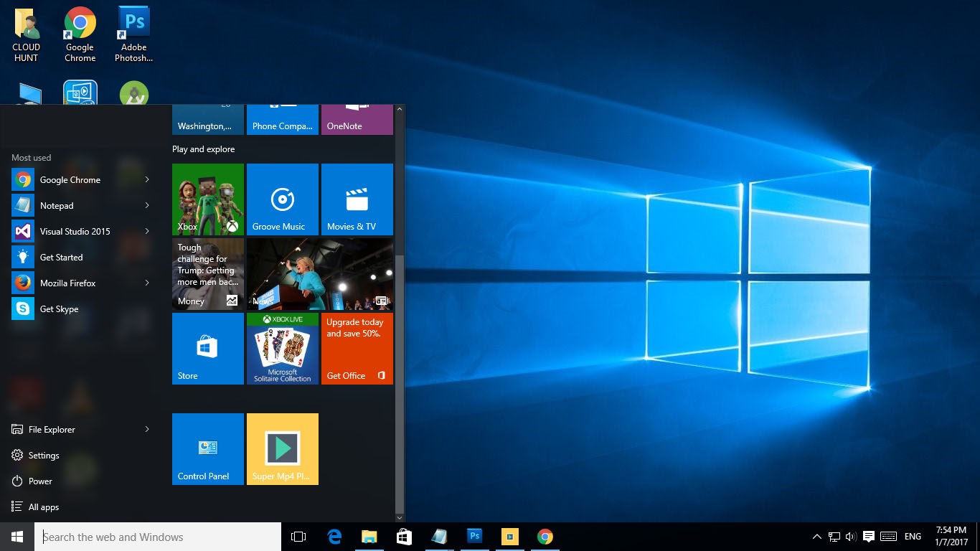Open File Explorer from Start menu

(52, 430)
